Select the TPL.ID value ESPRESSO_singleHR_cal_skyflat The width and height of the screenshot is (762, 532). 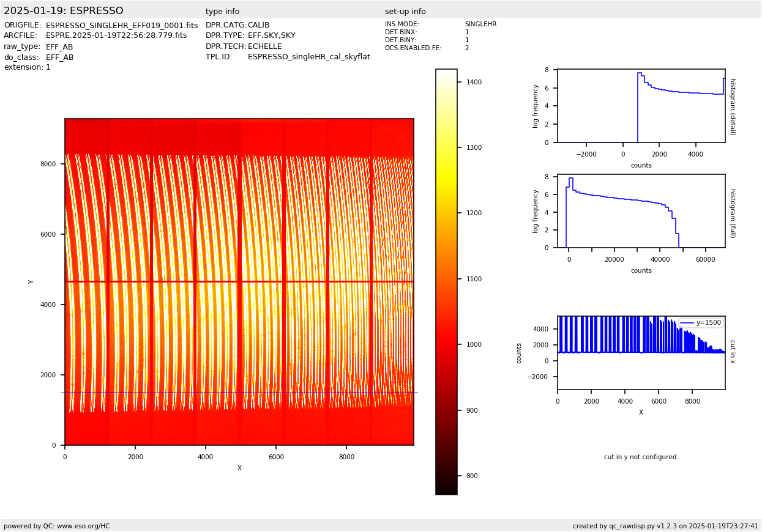point(308,57)
